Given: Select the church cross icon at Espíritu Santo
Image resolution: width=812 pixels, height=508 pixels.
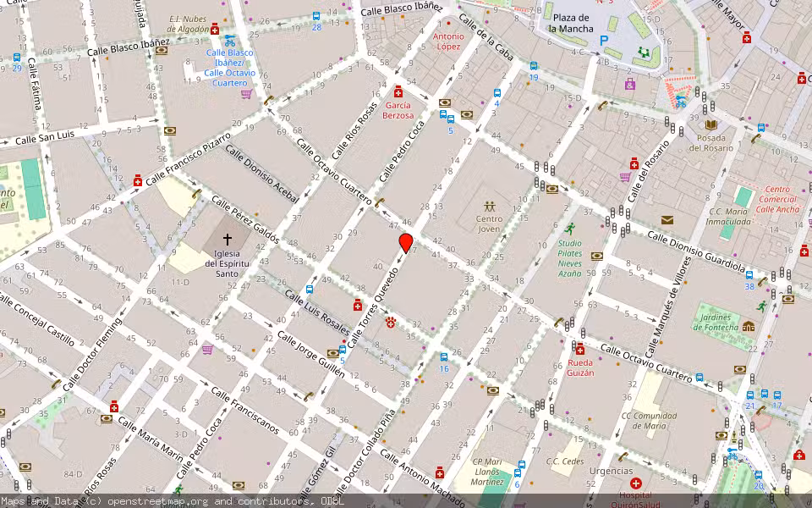Looking at the screenshot, I should (227, 239).
